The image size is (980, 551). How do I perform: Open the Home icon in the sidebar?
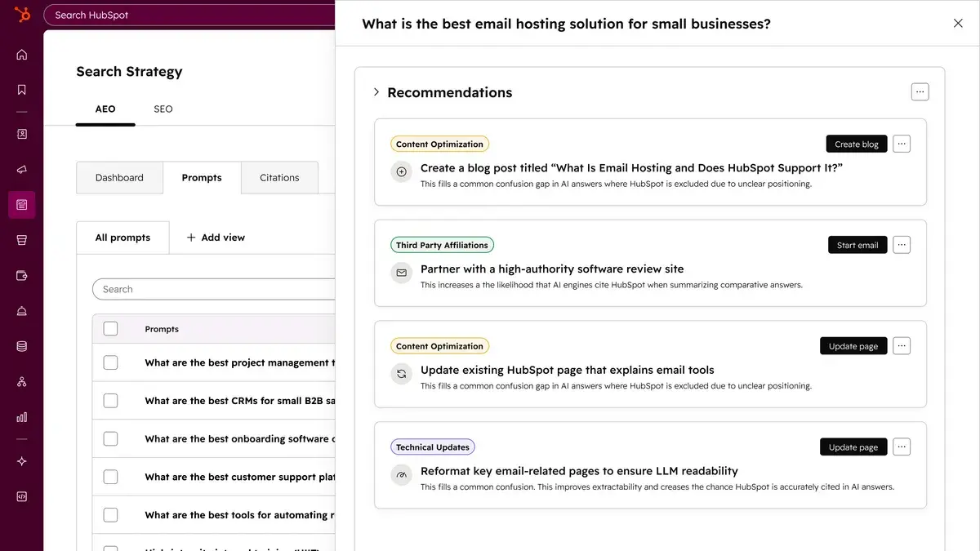21,54
